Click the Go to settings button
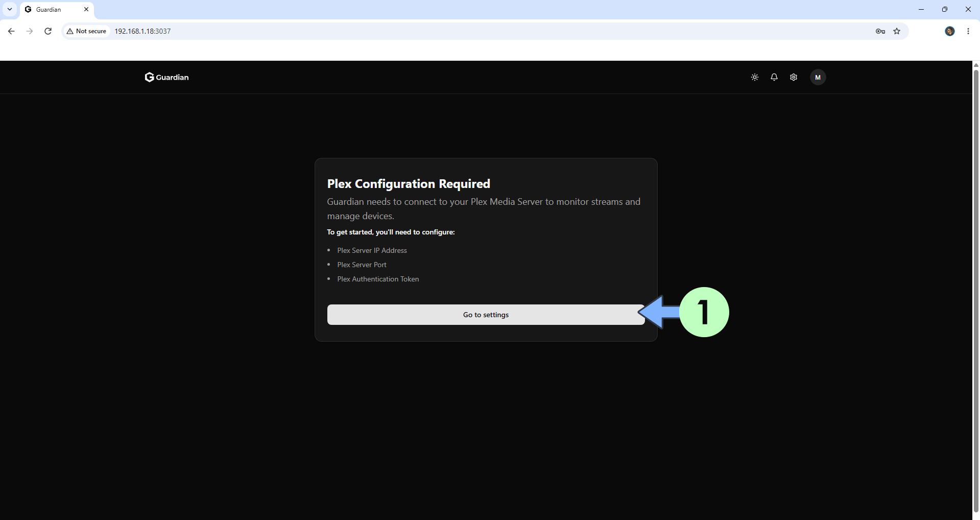The width and height of the screenshot is (980, 520). (486, 315)
